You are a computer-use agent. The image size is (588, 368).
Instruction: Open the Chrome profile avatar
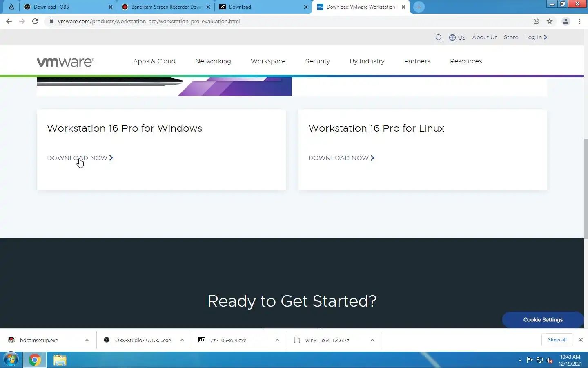[566, 21]
